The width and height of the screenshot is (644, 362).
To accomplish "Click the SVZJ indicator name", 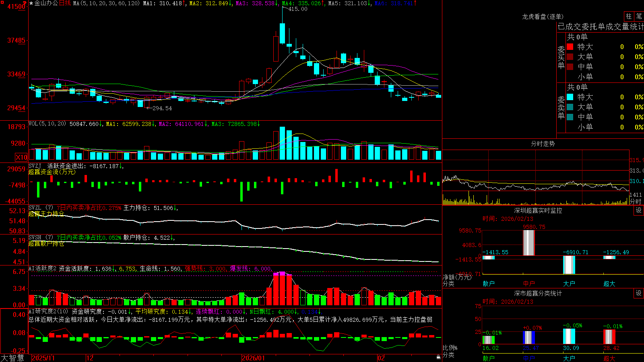I will click(x=35, y=166).
